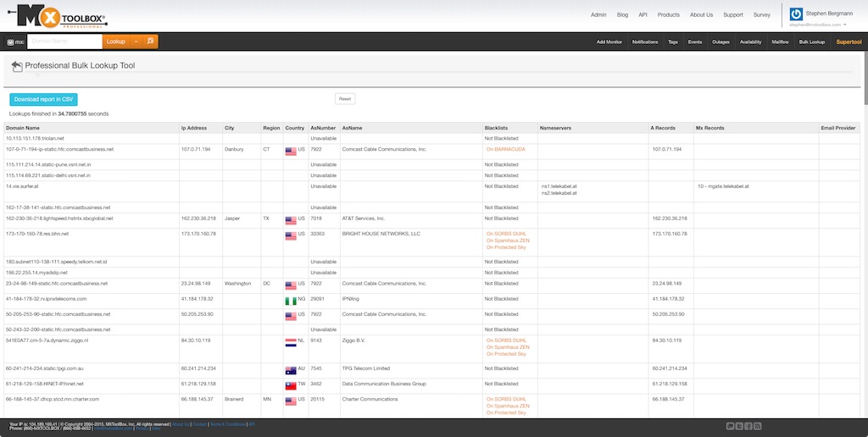Click the back arrow icon beside Professional Bulk Lookup Tool
This screenshot has height=437, width=868.
17,66
